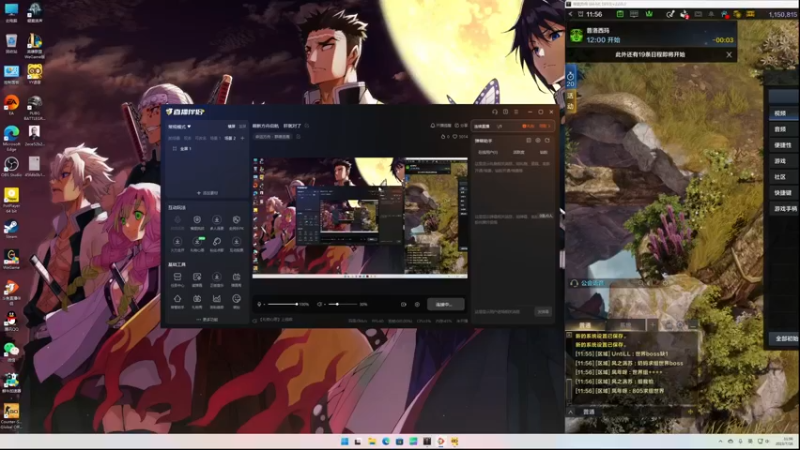The width and height of the screenshot is (800, 450).
Task: Click the danmaku message input field
Action: [x=503, y=311]
